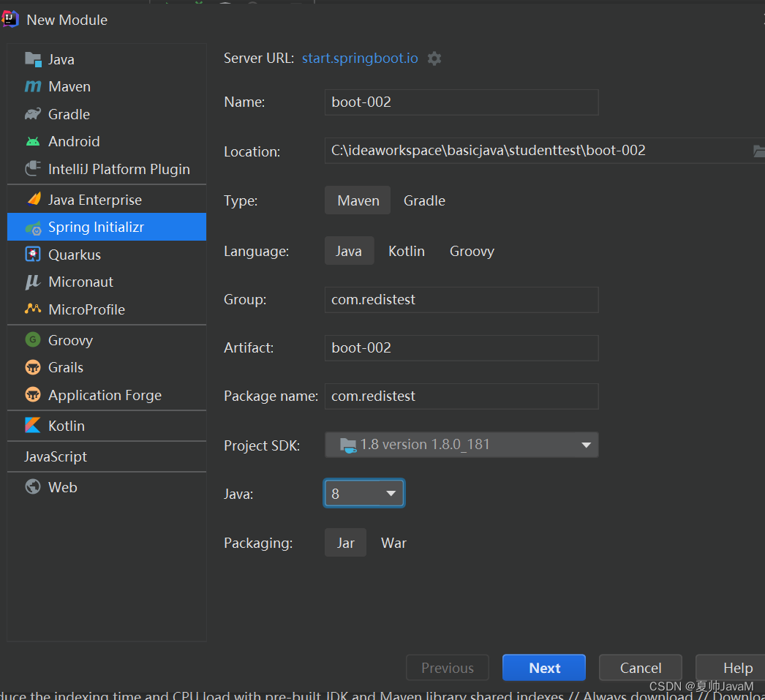This screenshot has width=765, height=700.
Task: Switch build type to Gradle
Action: pos(424,200)
